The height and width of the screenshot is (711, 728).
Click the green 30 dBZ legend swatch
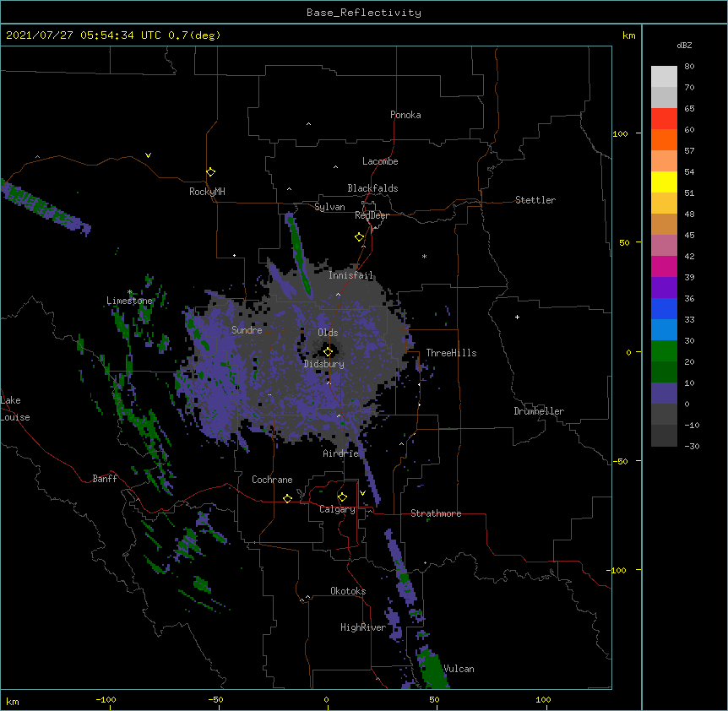[x=664, y=351]
